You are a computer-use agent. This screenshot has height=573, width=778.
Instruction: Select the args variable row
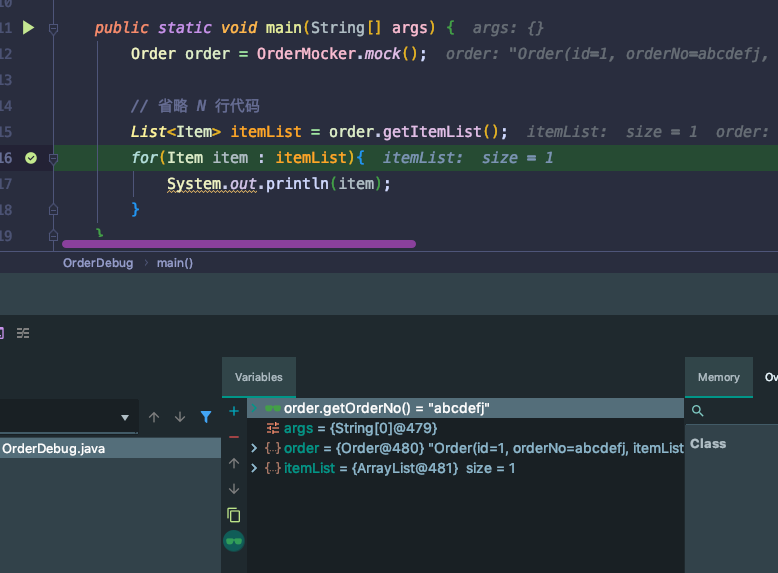point(465,428)
